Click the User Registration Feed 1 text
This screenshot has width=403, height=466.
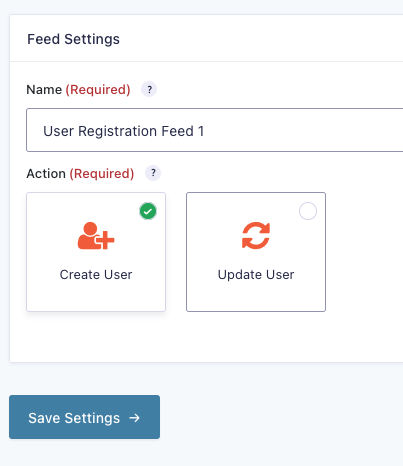click(x=124, y=131)
